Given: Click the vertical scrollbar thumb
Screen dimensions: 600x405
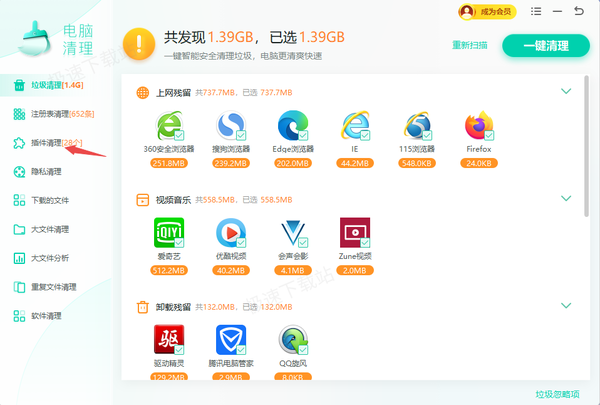Looking at the screenshot, I should [586, 146].
